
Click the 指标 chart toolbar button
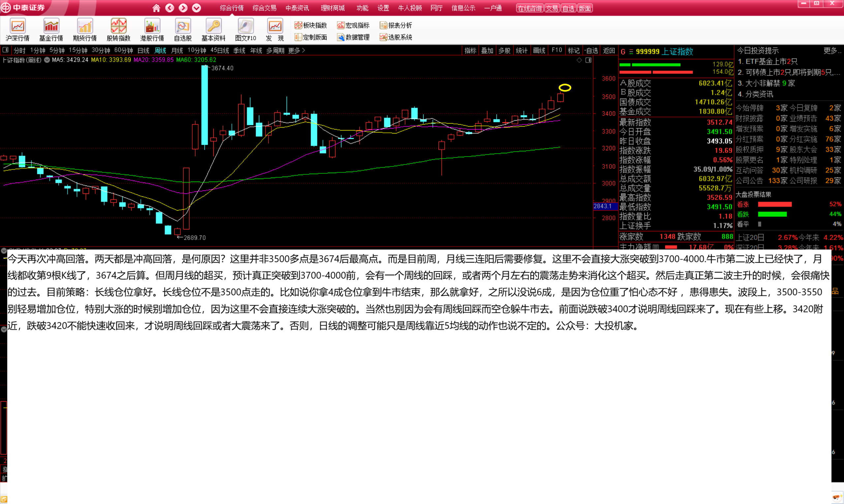pyautogui.click(x=470, y=50)
